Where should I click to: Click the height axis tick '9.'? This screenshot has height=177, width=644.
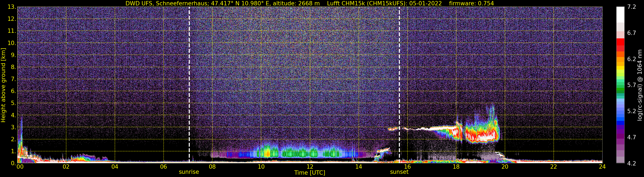coord(13,55)
